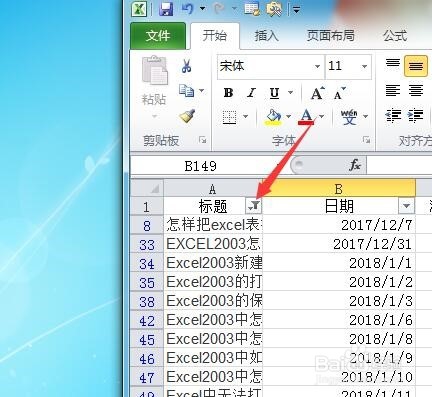Select column B header

pyautogui.click(x=339, y=189)
